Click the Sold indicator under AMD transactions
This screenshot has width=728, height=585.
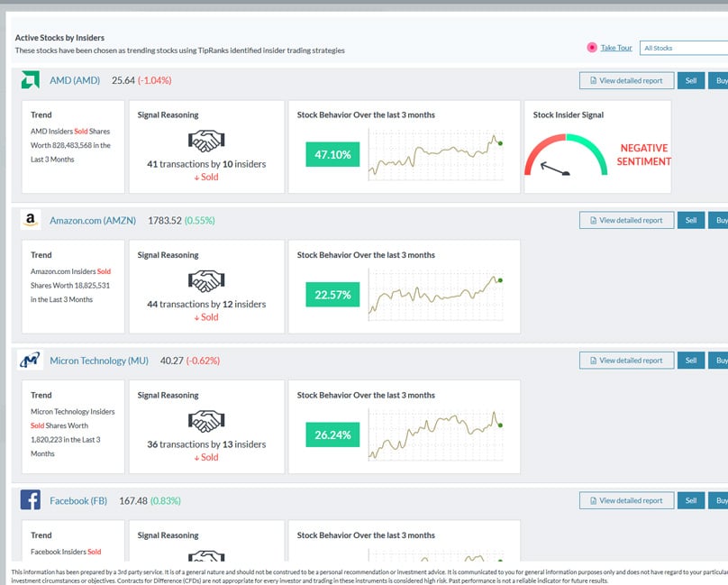pyautogui.click(x=206, y=177)
